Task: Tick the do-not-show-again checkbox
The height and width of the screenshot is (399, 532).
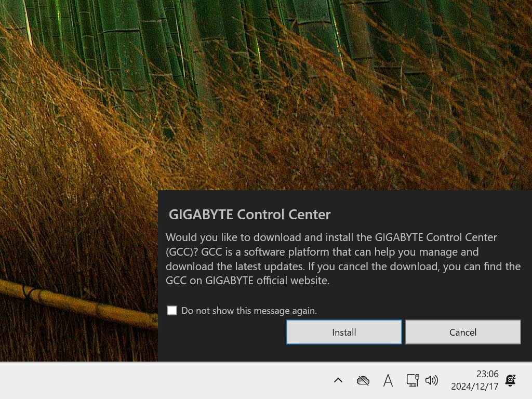Action: tap(172, 310)
